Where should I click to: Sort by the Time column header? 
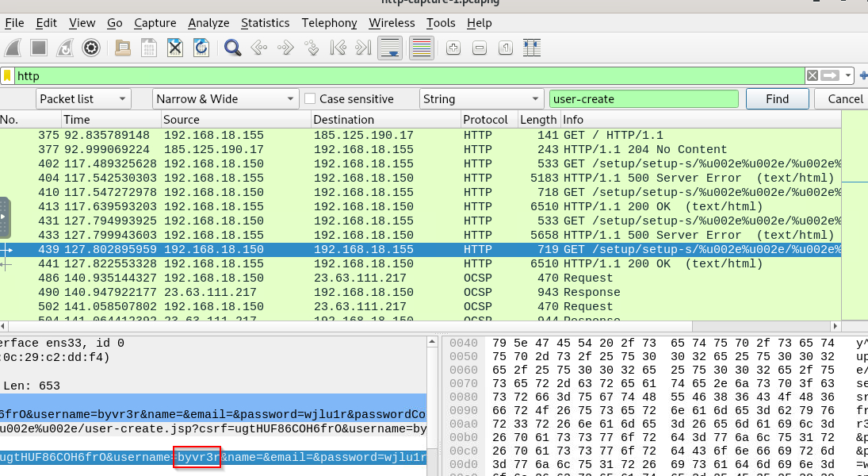click(111, 120)
